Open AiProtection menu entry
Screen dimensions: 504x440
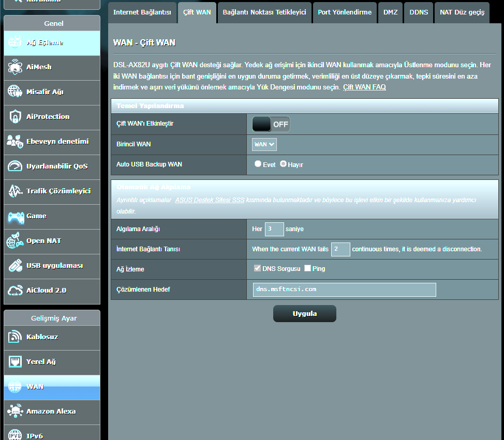48,116
